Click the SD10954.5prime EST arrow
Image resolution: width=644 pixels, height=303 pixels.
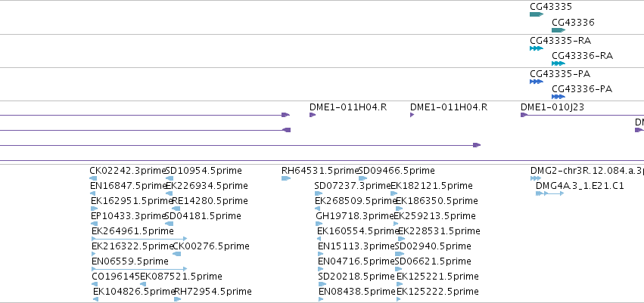(x=170, y=178)
